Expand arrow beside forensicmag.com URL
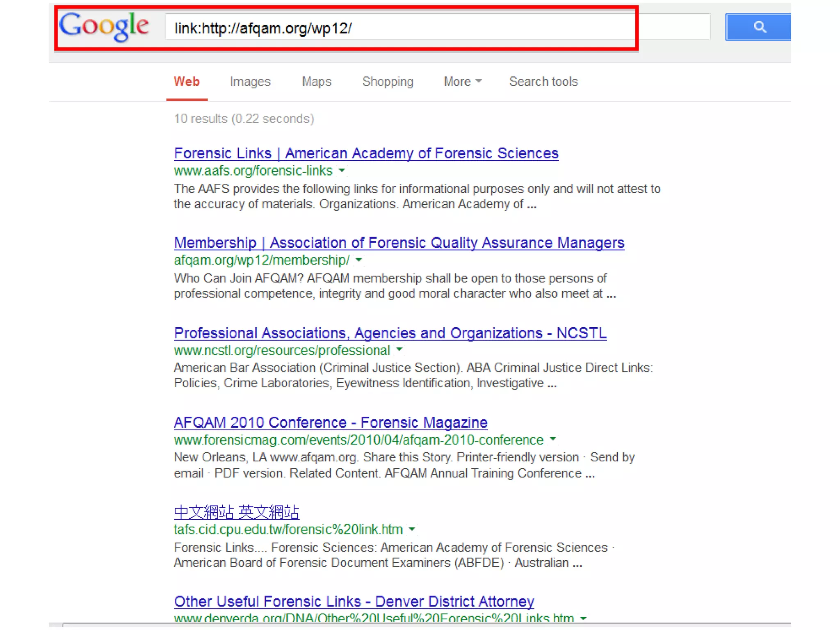Screen dimensions: 840x630 553,439
